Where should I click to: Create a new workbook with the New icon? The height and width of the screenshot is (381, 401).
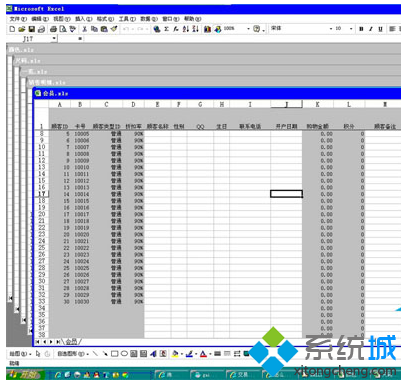click(12, 29)
